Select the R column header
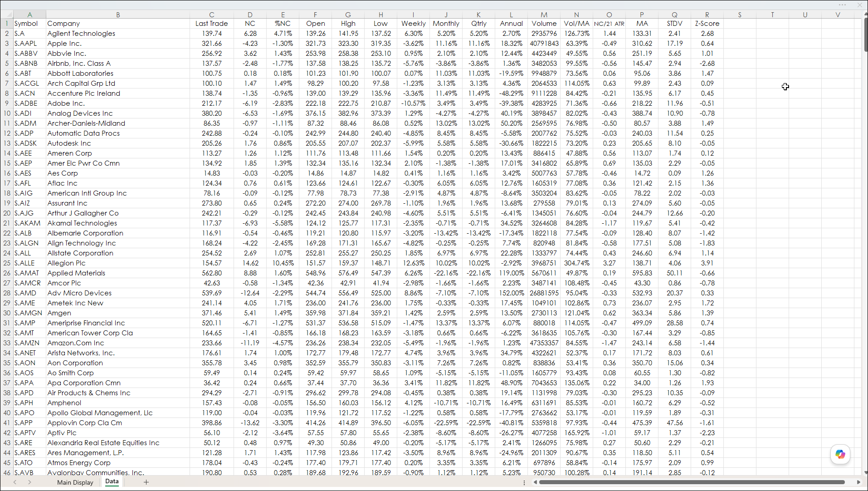This screenshot has height=491, width=868. pyautogui.click(x=707, y=15)
